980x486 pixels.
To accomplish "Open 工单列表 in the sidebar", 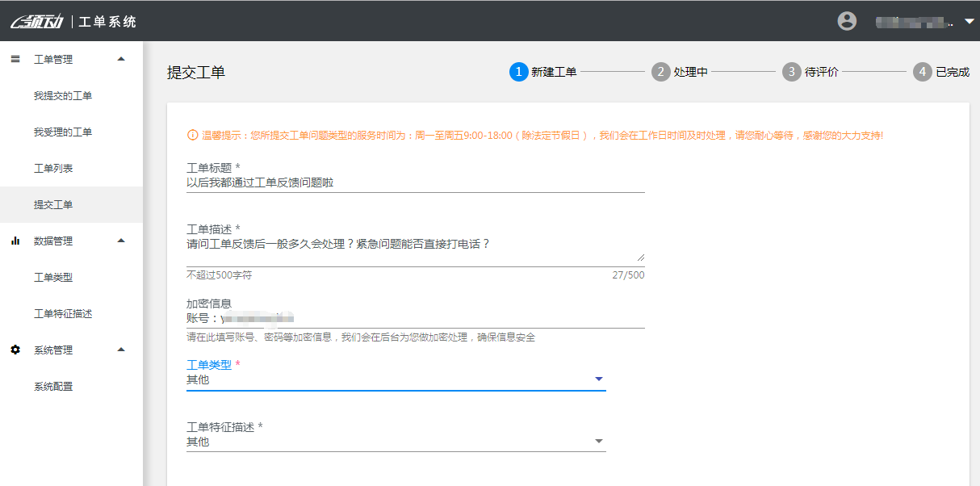I will click(53, 169).
